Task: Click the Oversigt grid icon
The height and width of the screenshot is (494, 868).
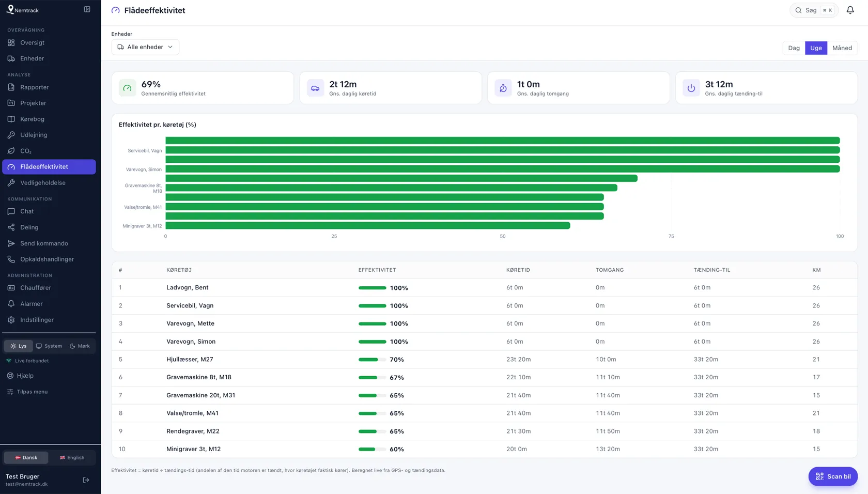Action: click(x=11, y=43)
